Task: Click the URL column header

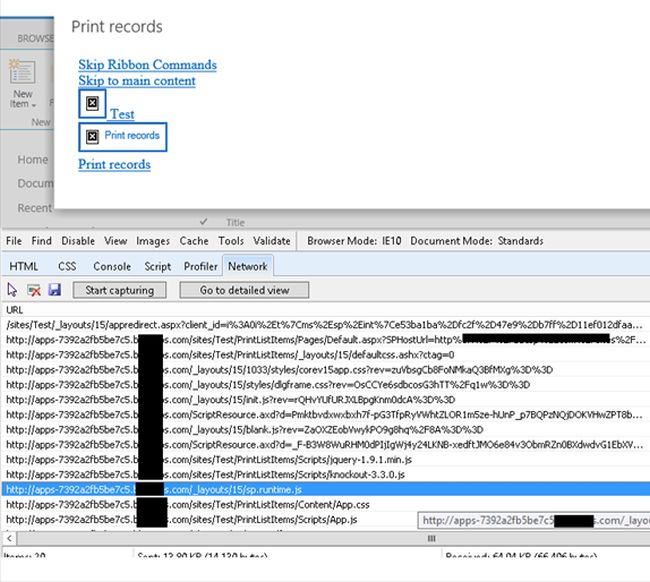Action: tap(15, 310)
